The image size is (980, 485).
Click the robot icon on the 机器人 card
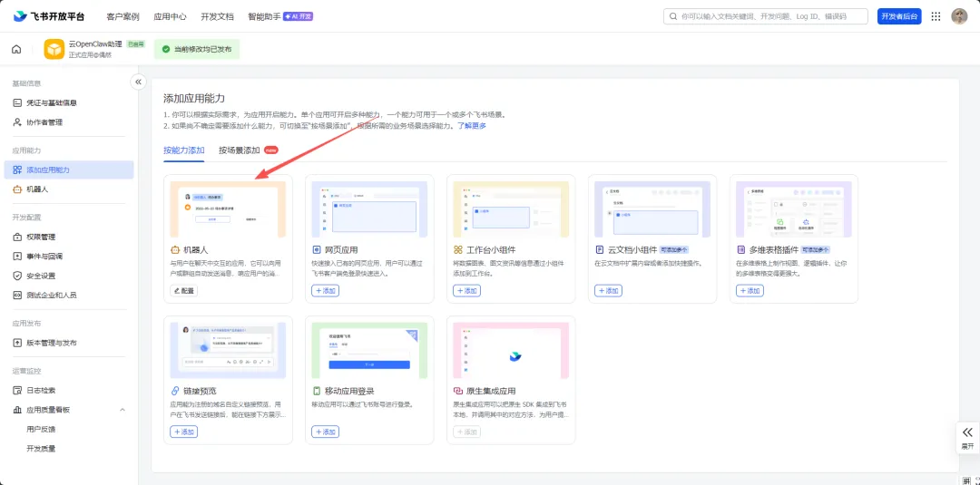pyautogui.click(x=175, y=249)
